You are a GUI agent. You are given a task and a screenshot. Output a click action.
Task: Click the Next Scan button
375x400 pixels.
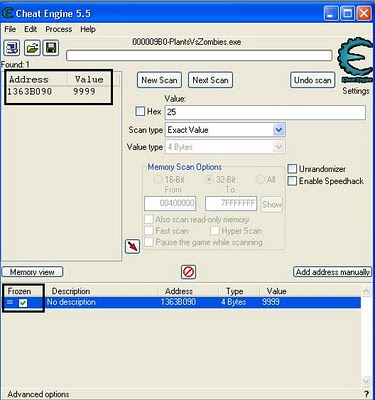(x=210, y=80)
